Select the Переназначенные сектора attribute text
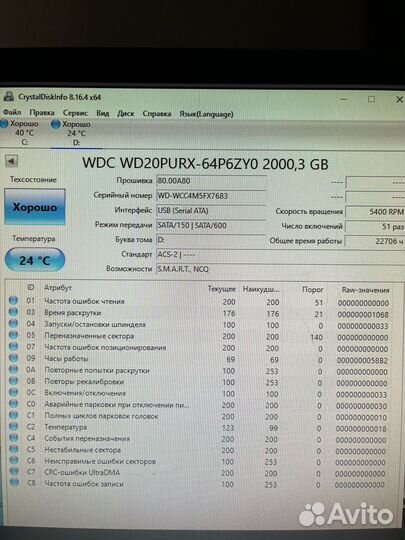This screenshot has width=405, height=540. tap(89, 336)
